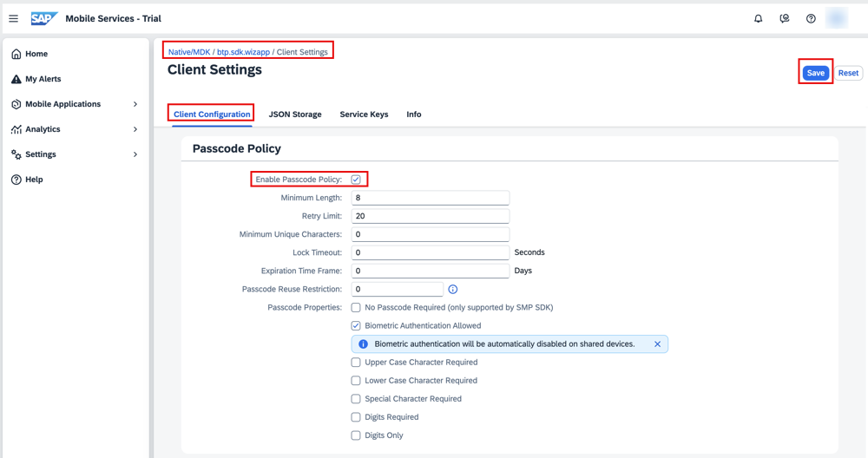Check Special Character Required

click(x=356, y=399)
